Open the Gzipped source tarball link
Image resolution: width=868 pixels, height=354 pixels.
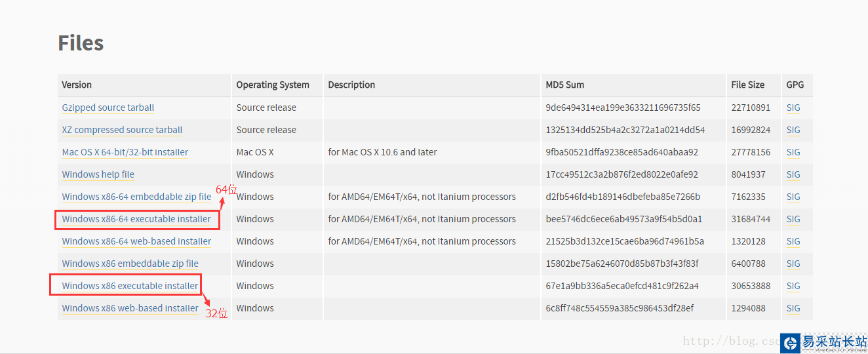(108, 108)
